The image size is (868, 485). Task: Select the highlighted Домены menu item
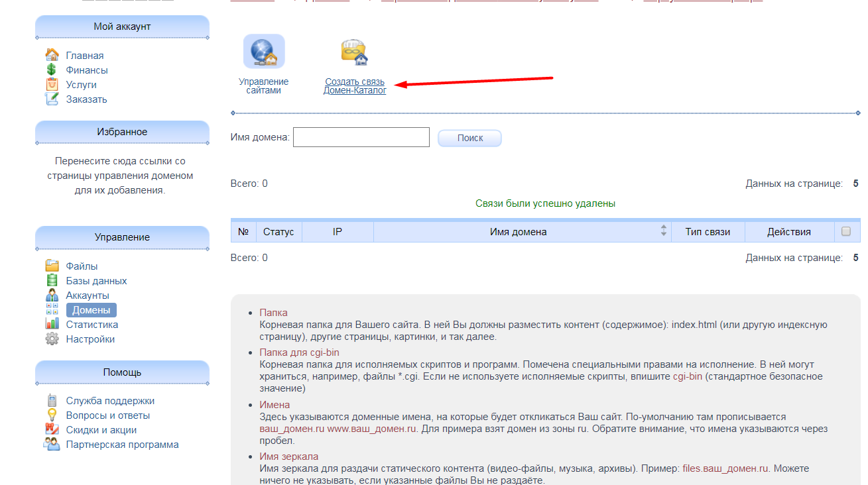pyautogui.click(x=92, y=310)
